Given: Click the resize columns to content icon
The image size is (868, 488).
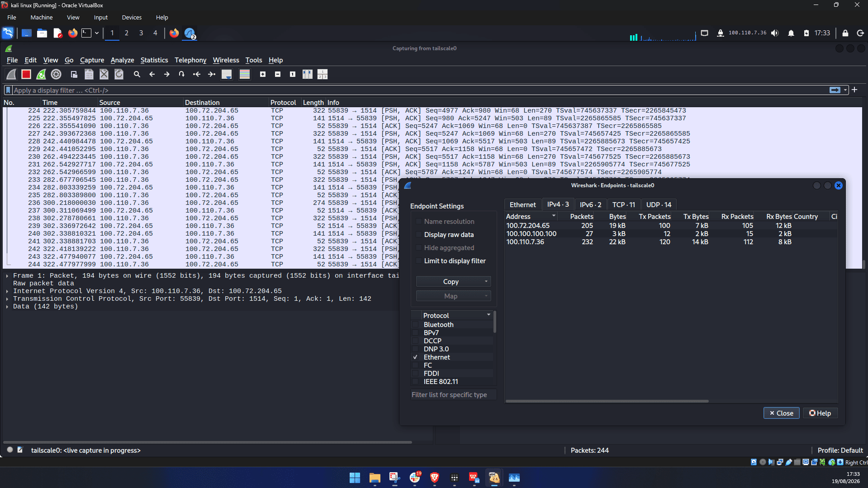Looking at the screenshot, I should point(308,74).
